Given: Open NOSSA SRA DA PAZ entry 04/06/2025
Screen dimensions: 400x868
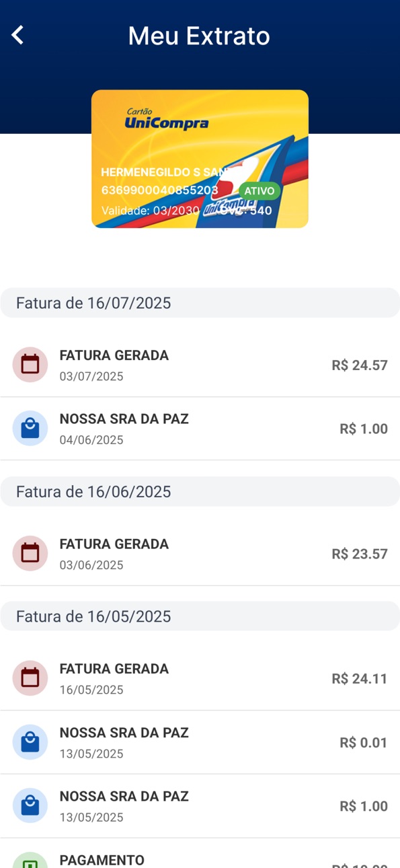Looking at the screenshot, I should pos(200,429).
